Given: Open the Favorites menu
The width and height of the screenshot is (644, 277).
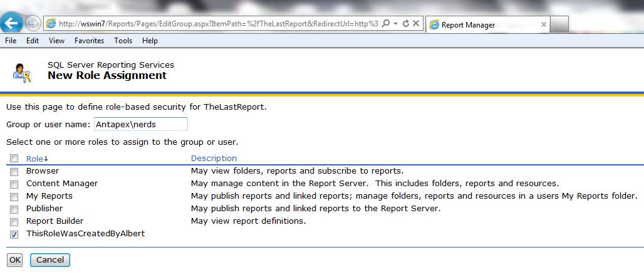Looking at the screenshot, I should click(89, 41).
